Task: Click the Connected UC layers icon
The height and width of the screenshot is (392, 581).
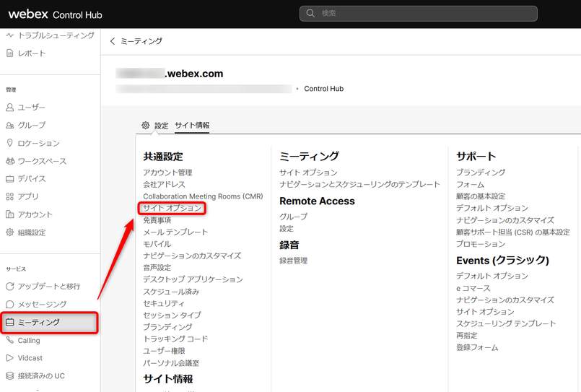Action: 10,375
